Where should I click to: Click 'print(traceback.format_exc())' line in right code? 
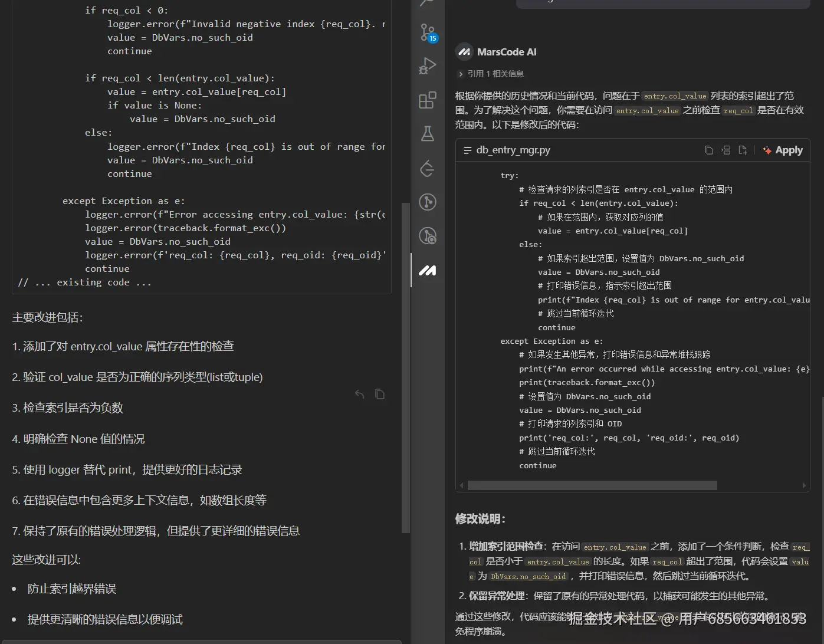(587, 382)
